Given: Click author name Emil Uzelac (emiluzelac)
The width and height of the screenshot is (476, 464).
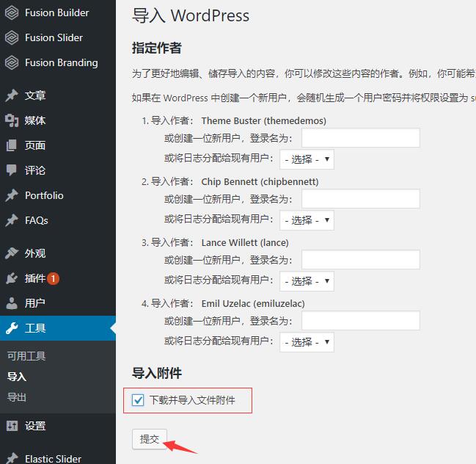Looking at the screenshot, I should 253,303.
